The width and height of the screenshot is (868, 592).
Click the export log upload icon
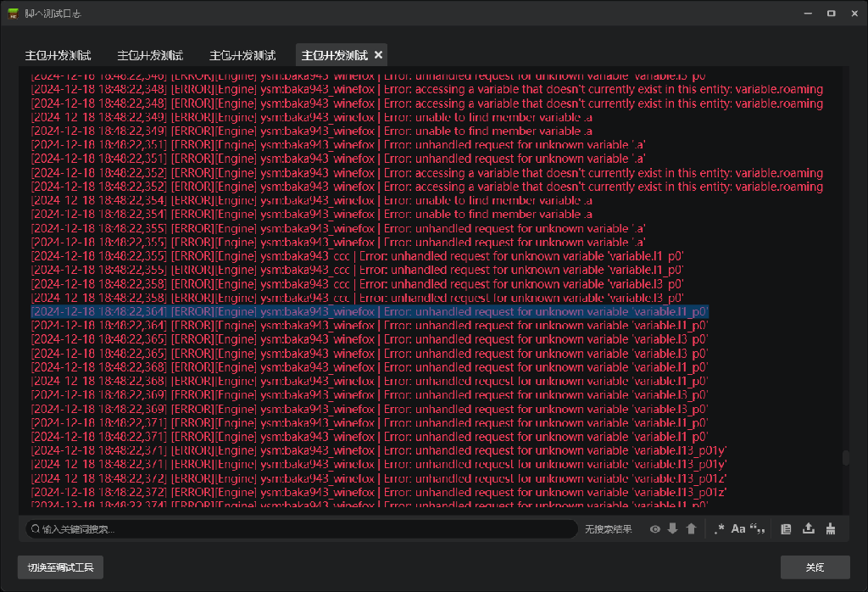[809, 529]
